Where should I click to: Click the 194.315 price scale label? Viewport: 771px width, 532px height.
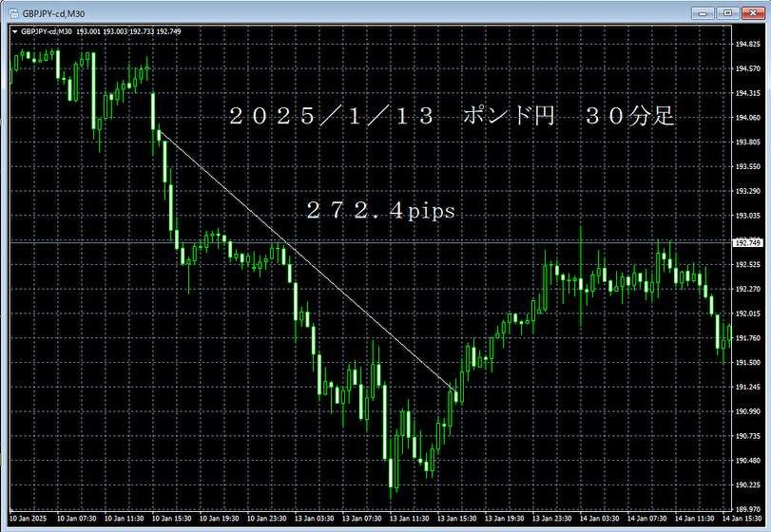point(747,93)
